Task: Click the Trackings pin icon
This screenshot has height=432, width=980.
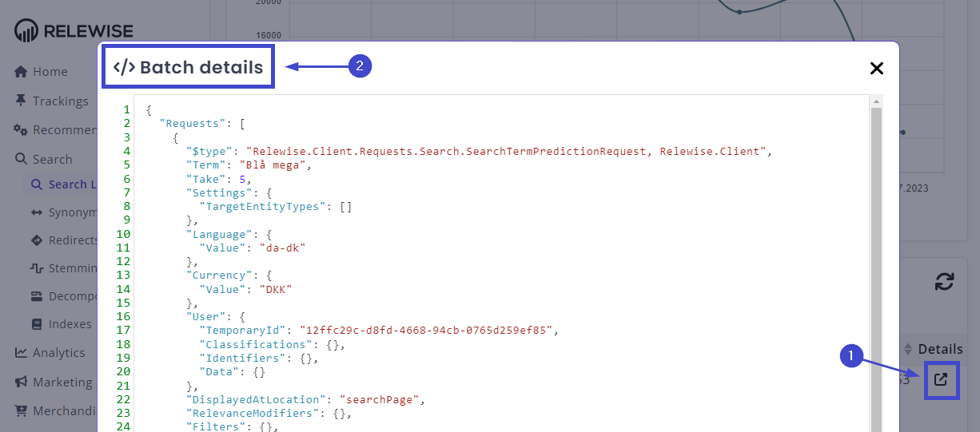Action: (x=22, y=101)
